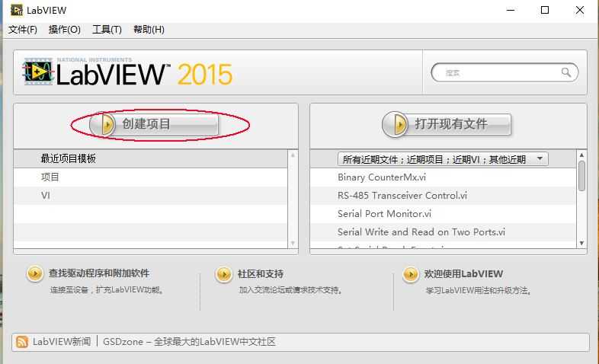This screenshot has height=364, width=599.
Task: Open the LabVIEW新闻 link
Action: click(62, 341)
